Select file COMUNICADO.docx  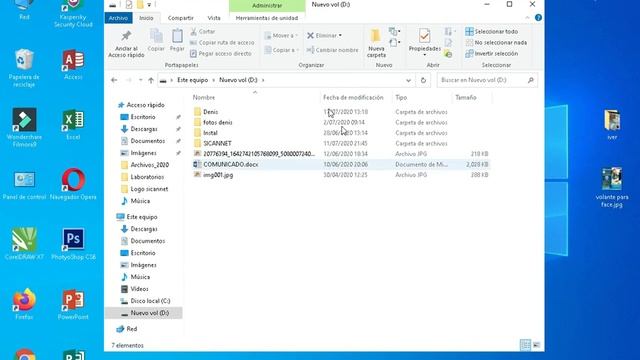pos(231,164)
